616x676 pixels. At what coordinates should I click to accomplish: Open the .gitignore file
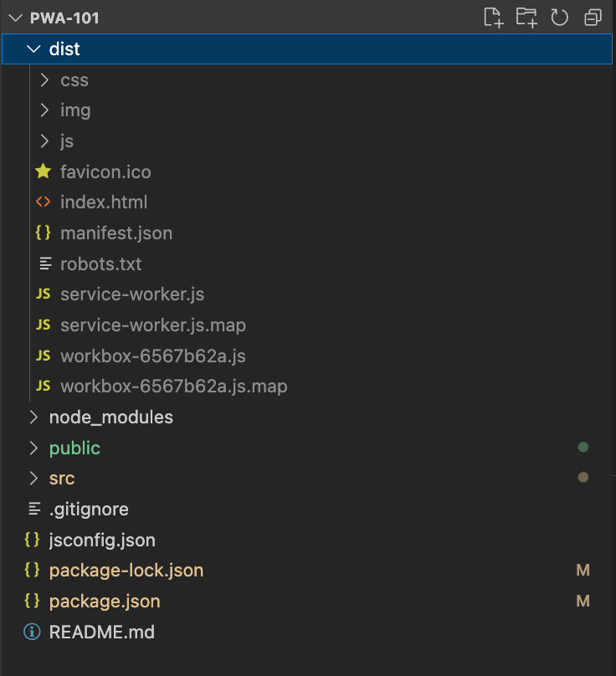[89, 509]
